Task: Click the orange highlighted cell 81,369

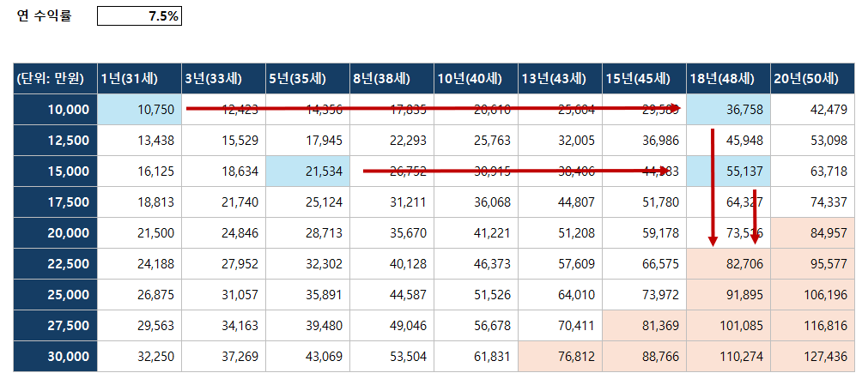Action: tap(645, 326)
